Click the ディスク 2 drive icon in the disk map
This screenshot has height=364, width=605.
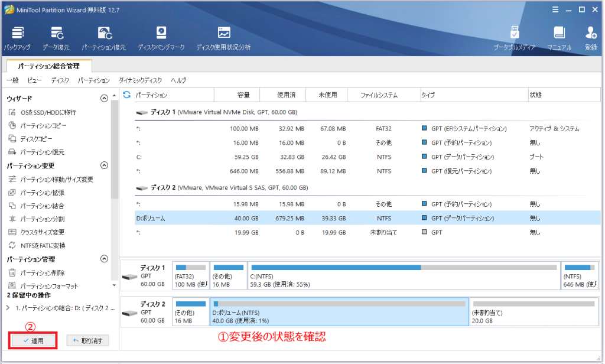[x=129, y=313]
